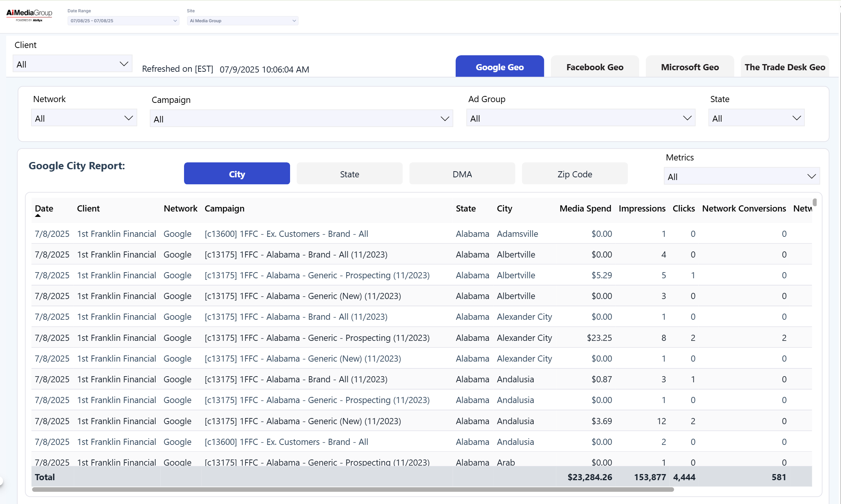Show the report by DMA

click(x=462, y=174)
